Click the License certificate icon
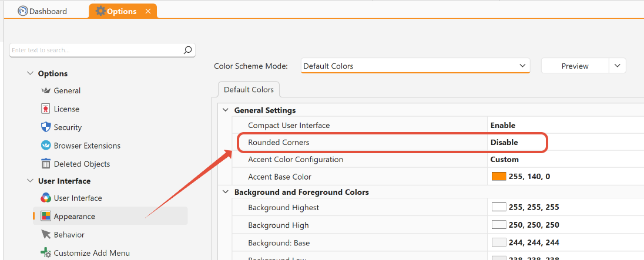The image size is (644, 260). (46, 109)
